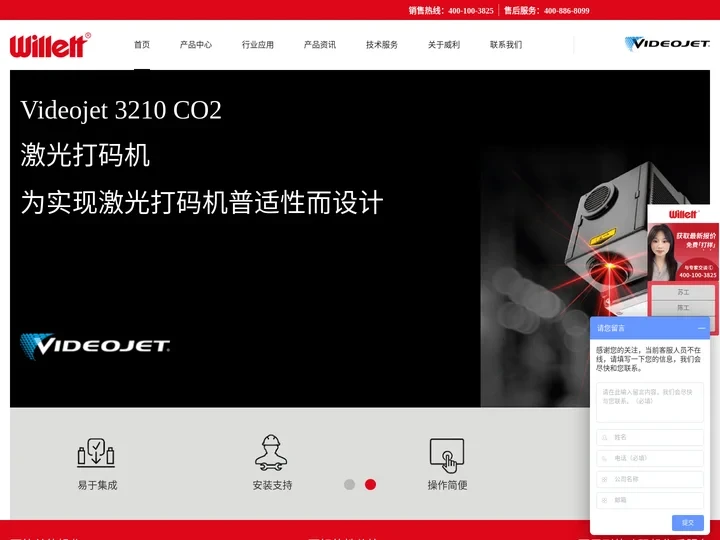
Task: Click the 安装支持 engineer icon
Action: coord(271,453)
